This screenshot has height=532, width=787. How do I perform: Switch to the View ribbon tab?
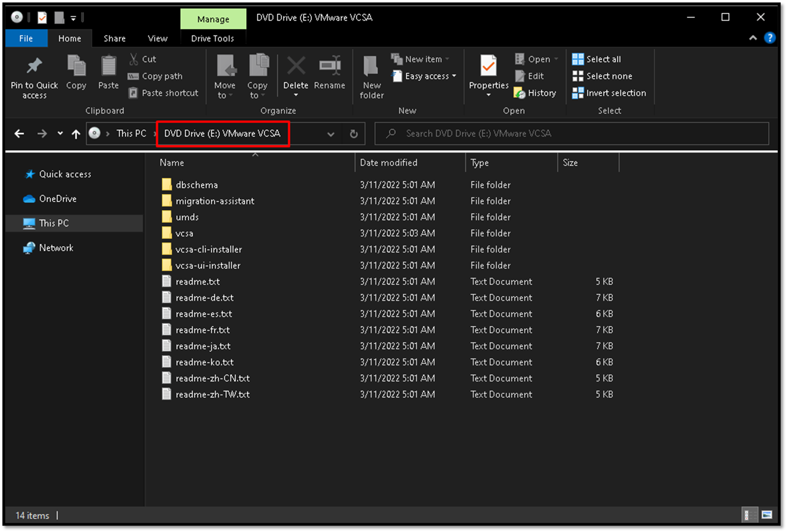coord(157,38)
